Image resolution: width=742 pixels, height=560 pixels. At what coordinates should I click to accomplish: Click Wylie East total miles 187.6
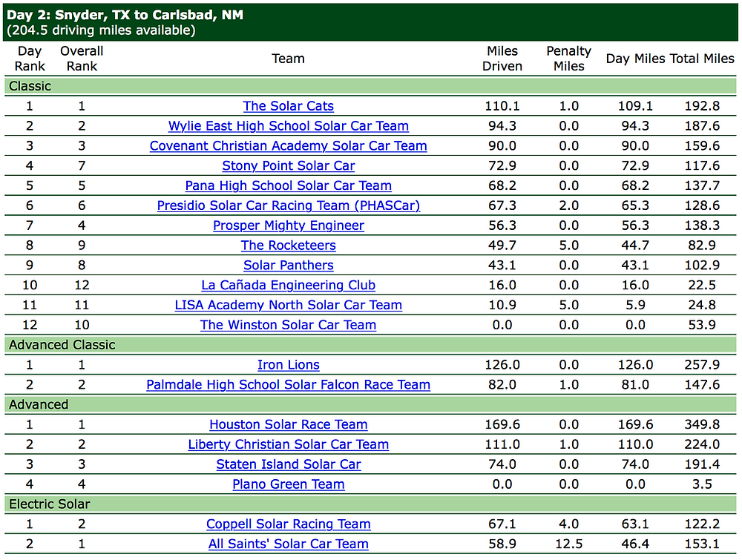[x=702, y=126]
